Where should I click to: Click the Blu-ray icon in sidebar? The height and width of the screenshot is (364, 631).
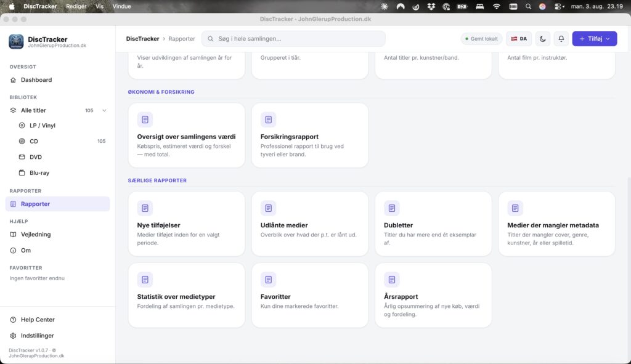pyautogui.click(x=22, y=173)
